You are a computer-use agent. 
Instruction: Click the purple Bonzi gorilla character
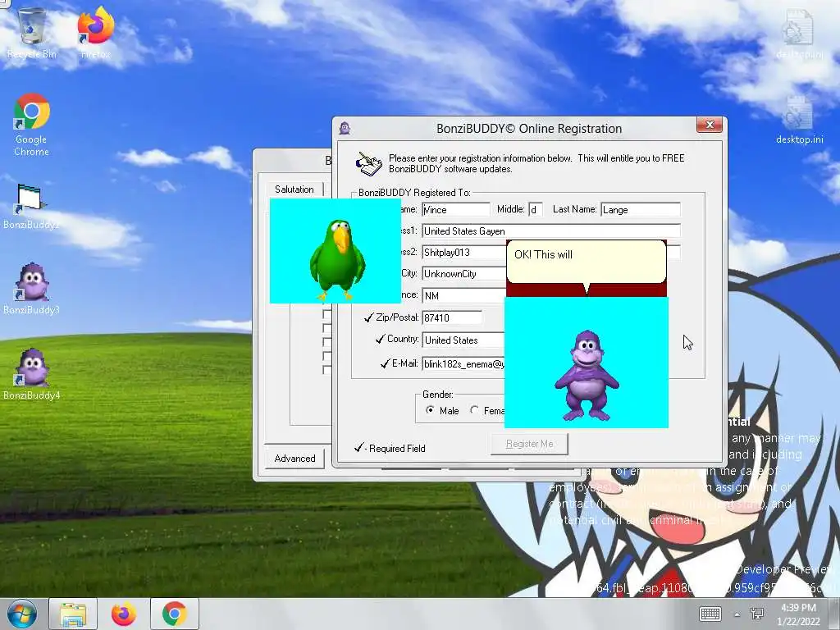pyautogui.click(x=587, y=376)
